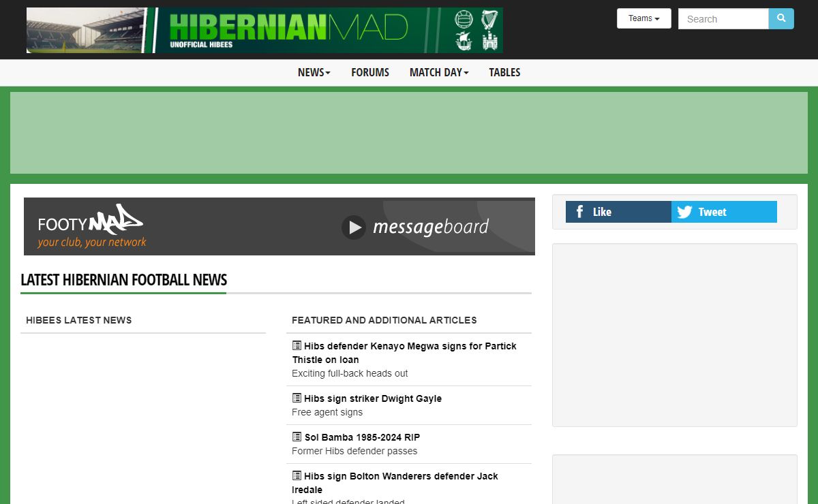The image size is (818, 504).
Task: Open Kenayo Megwa Partick Thistle loan article
Action: pyautogui.click(x=404, y=353)
